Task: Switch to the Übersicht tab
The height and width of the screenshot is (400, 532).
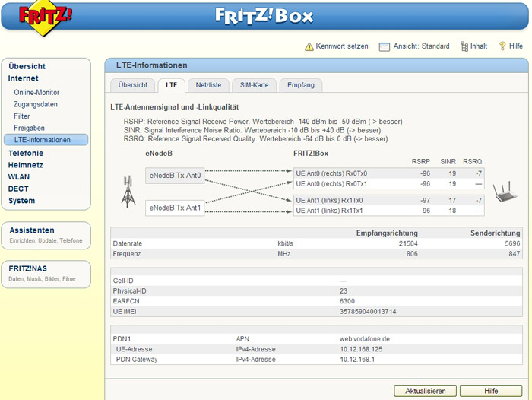Action: 133,85
